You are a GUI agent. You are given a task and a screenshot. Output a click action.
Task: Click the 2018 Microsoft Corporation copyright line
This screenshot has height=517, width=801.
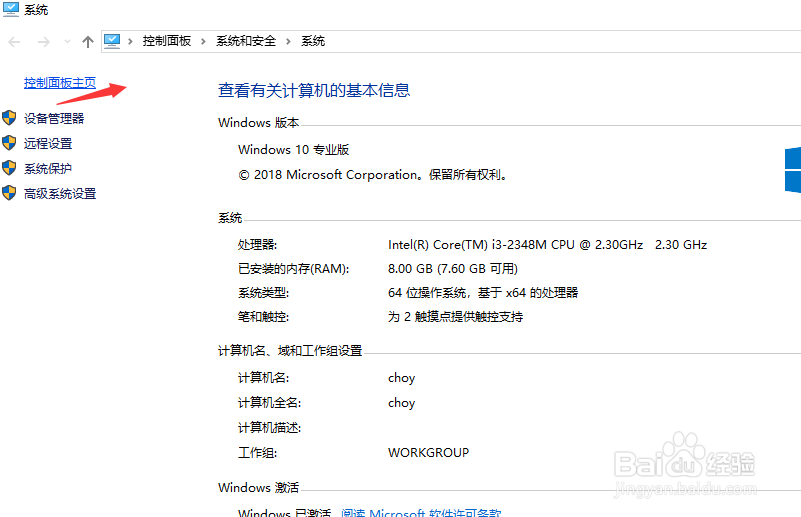(x=372, y=175)
